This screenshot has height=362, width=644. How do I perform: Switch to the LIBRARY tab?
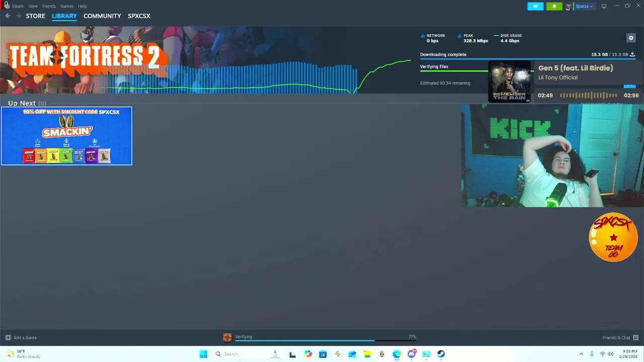[x=64, y=16]
